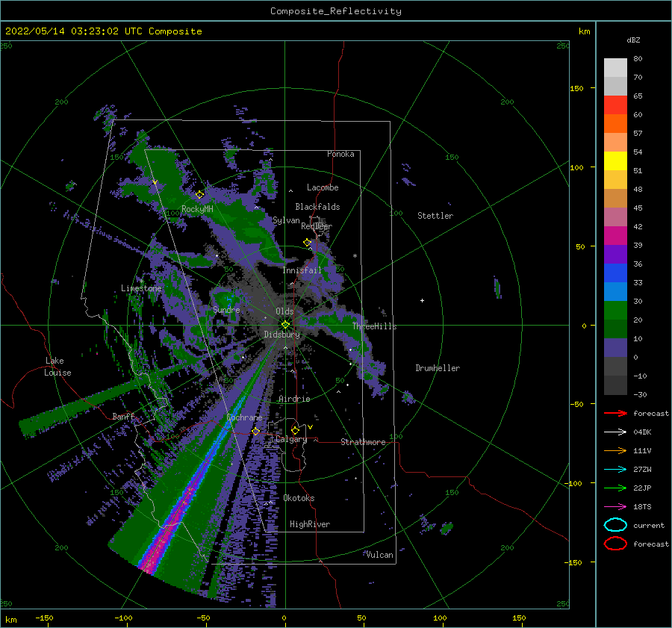This screenshot has width=672, height=628.
Task: Click the cyan 27ZW arrow legend icon
Action: [615, 470]
